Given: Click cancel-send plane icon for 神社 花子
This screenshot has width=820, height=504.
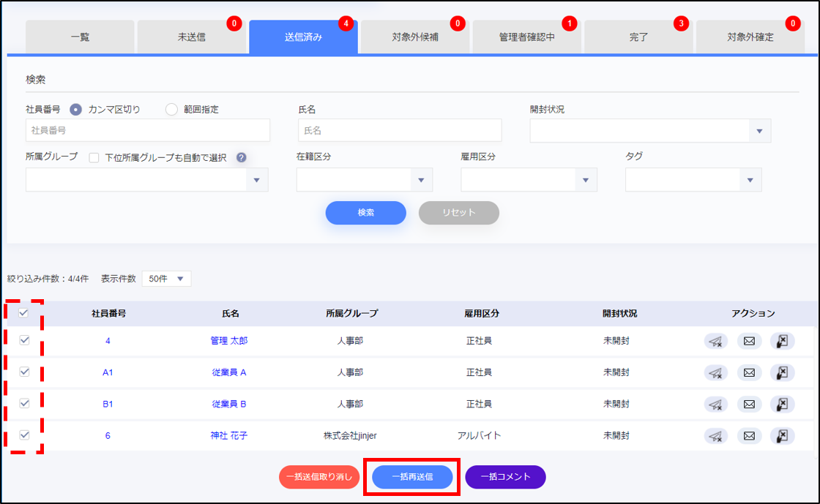Looking at the screenshot, I should click(x=716, y=436).
